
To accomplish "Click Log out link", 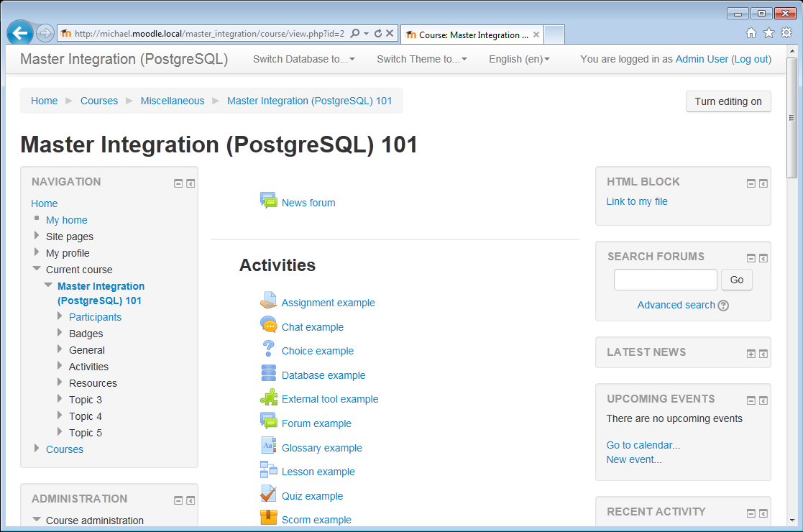I will (751, 59).
